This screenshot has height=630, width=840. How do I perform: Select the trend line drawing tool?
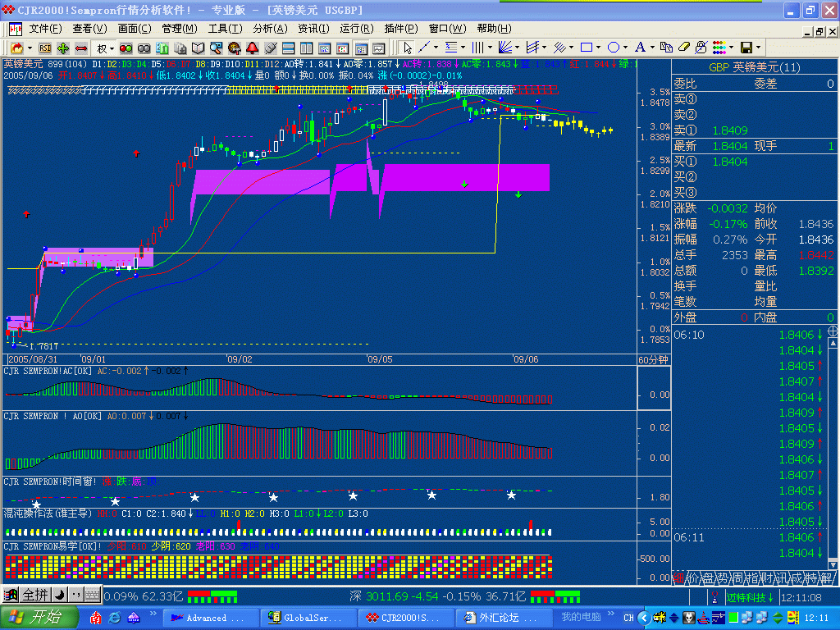coord(424,48)
